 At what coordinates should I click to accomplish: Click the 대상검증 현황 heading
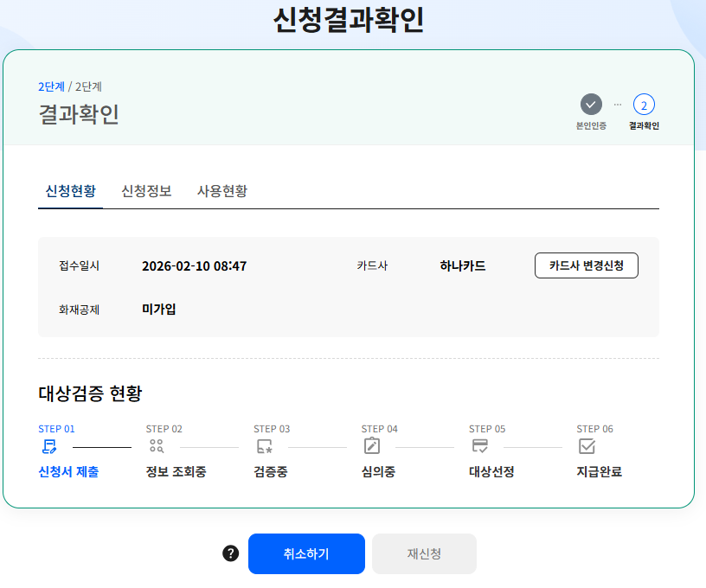90,393
